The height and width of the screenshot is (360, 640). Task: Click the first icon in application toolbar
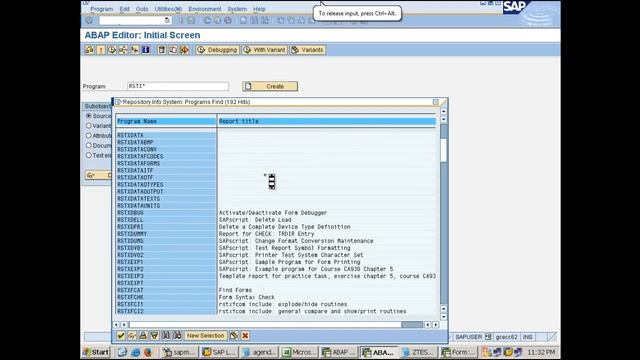[x=89, y=50]
